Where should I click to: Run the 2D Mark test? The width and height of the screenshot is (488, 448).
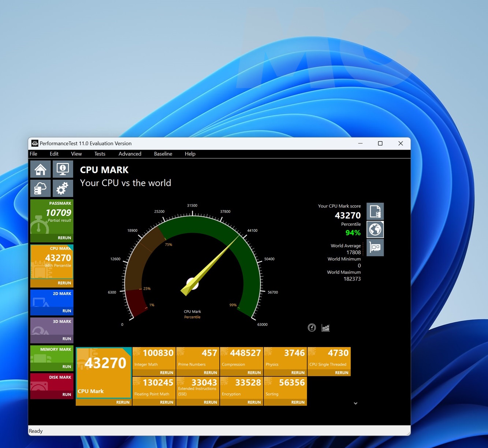click(67, 311)
